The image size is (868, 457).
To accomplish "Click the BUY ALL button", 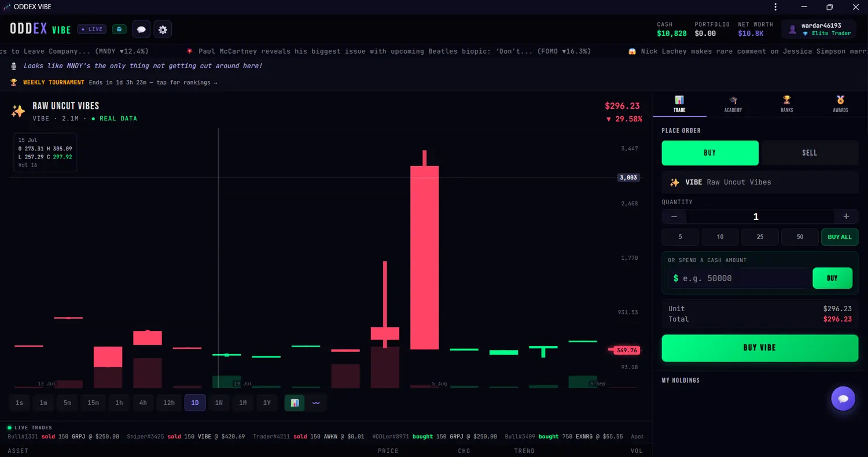I will (x=840, y=237).
